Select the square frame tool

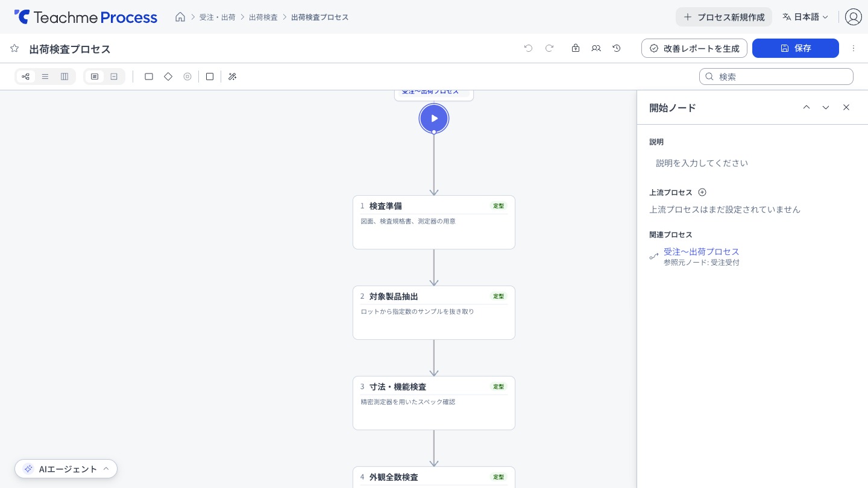(x=210, y=77)
